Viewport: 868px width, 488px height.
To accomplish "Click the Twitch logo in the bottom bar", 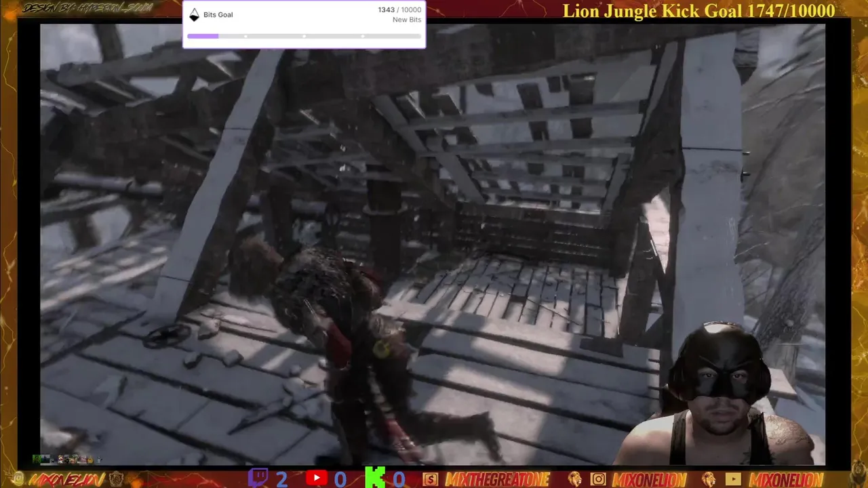I will pyautogui.click(x=258, y=479).
